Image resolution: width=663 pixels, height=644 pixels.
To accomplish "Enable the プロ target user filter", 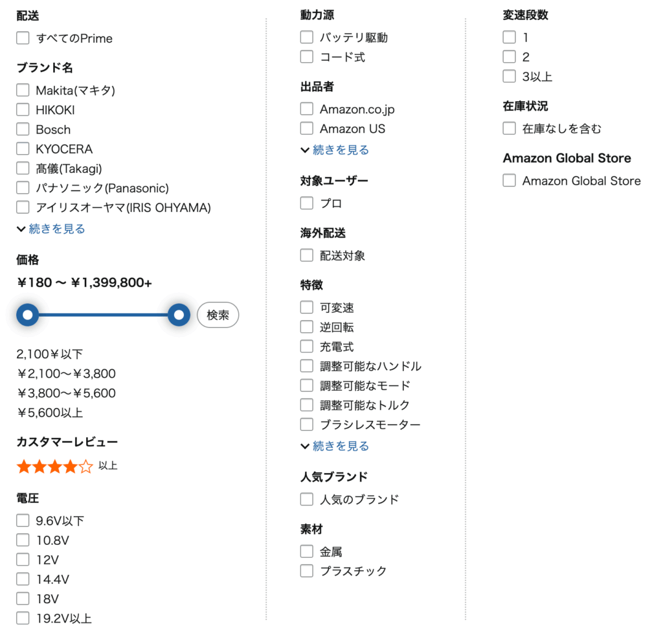I will [306, 203].
